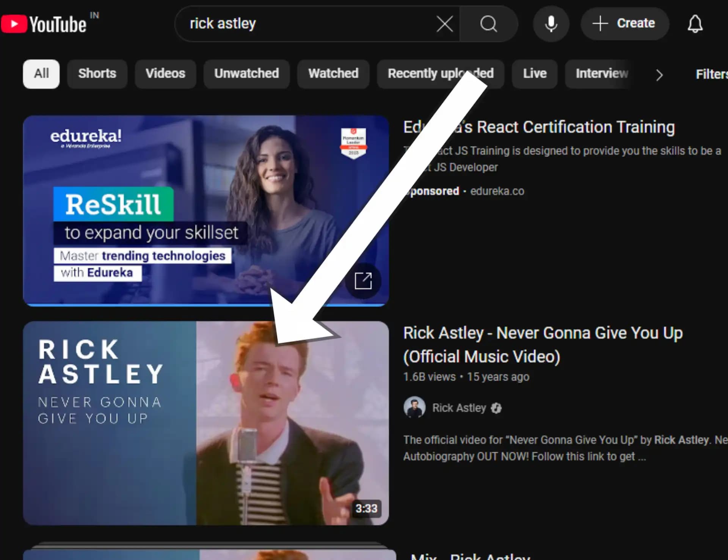Open Edureka's React Certification Training title

[x=539, y=127]
